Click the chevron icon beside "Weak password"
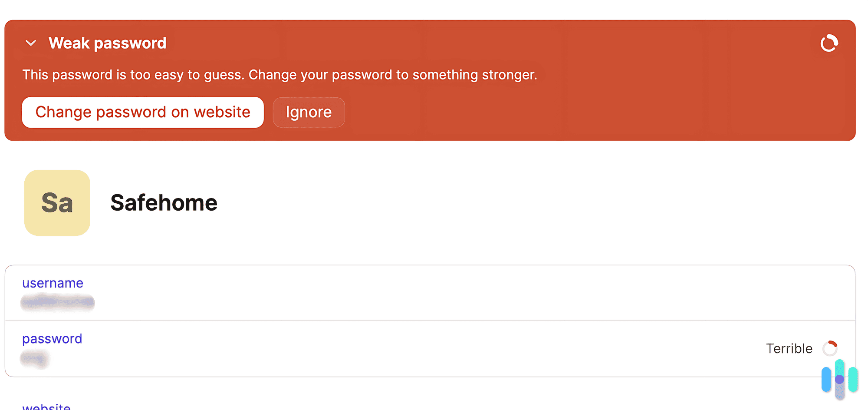The width and height of the screenshot is (868, 410). pos(30,43)
